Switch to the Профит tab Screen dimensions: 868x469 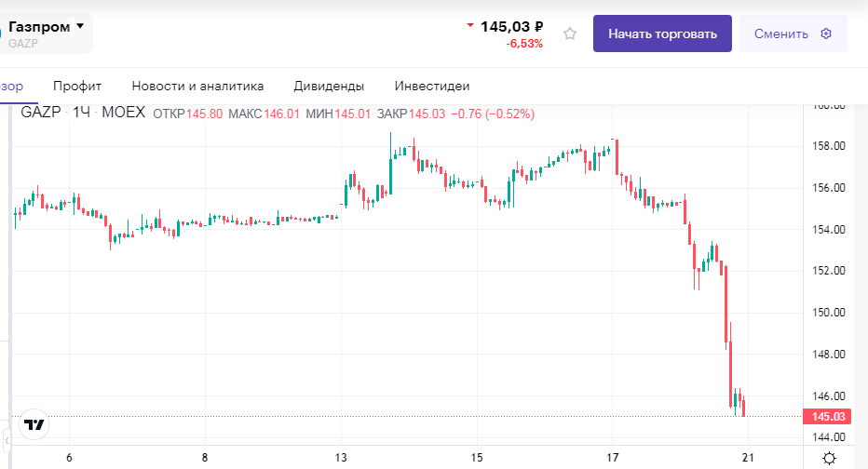point(77,86)
